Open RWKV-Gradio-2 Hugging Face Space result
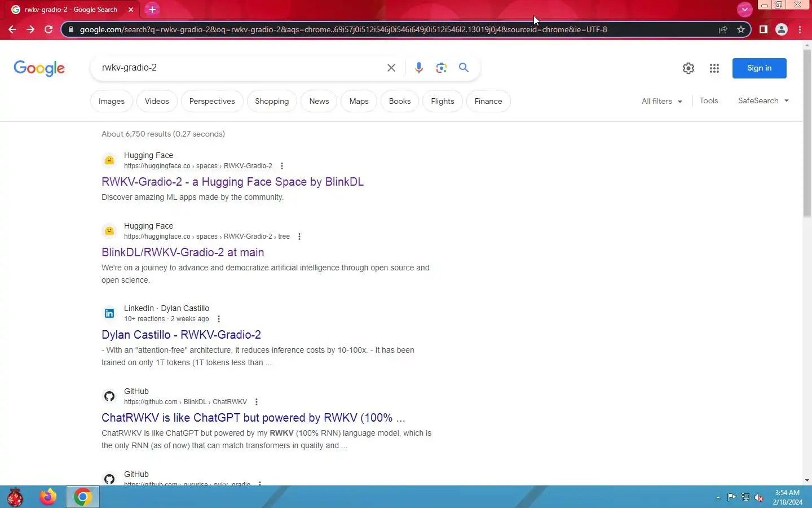This screenshot has height=508, width=812. tap(232, 182)
